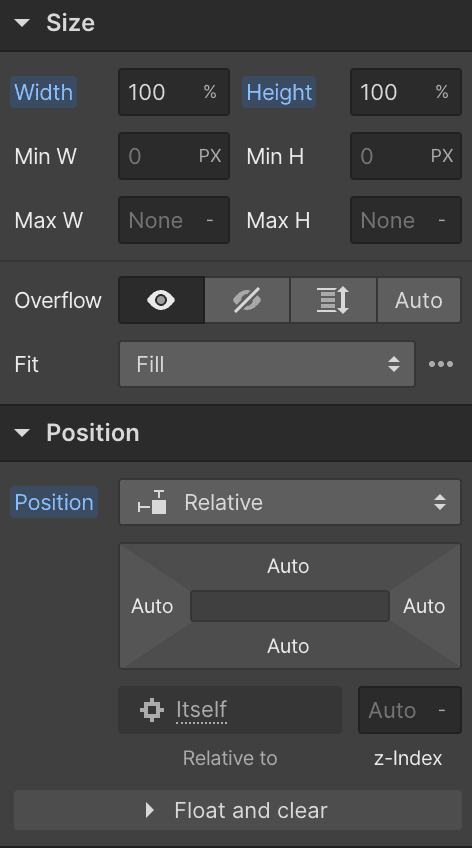Click the left Auto offset value
The height and width of the screenshot is (848, 472).
pos(152,606)
